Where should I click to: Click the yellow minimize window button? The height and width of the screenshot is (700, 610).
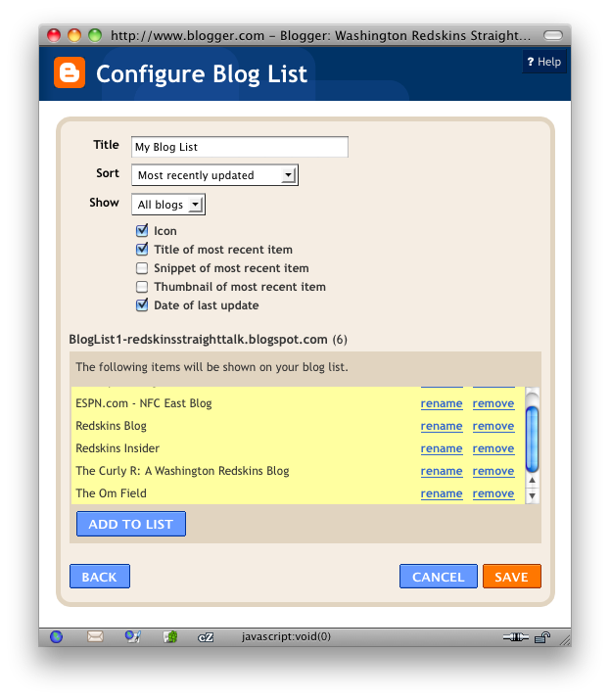coord(74,35)
